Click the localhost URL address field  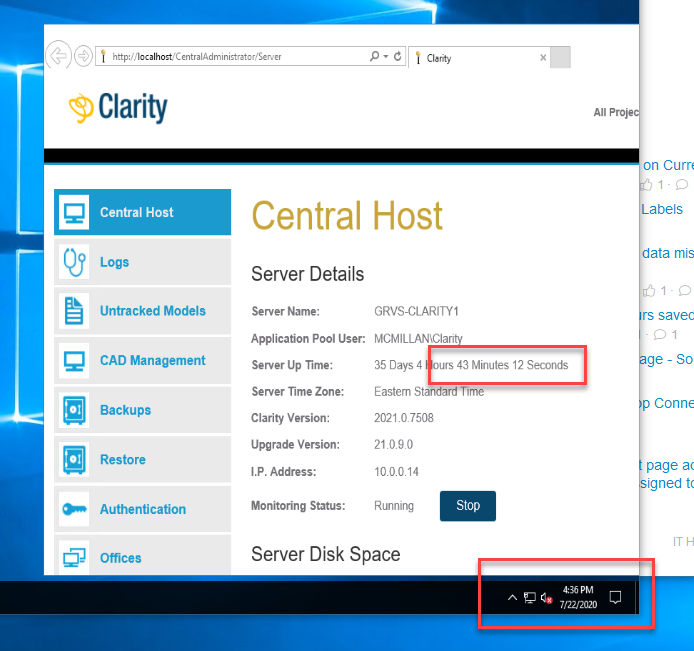[230, 57]
